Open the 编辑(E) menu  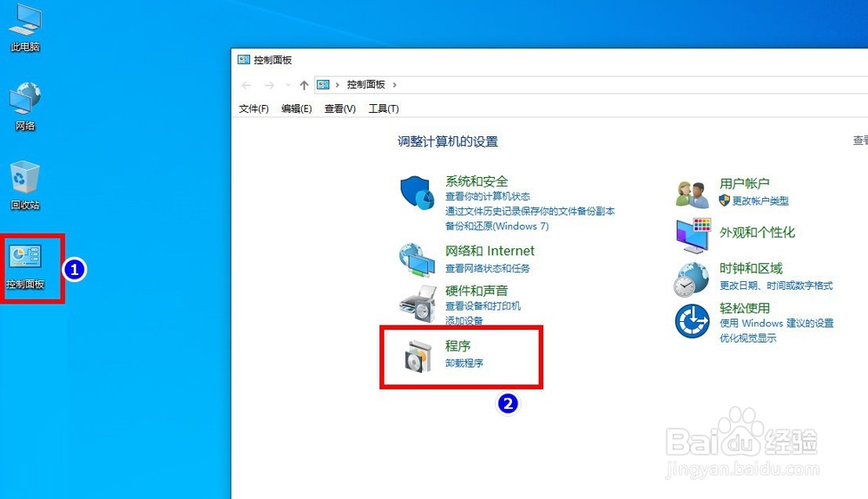point(296,109)
